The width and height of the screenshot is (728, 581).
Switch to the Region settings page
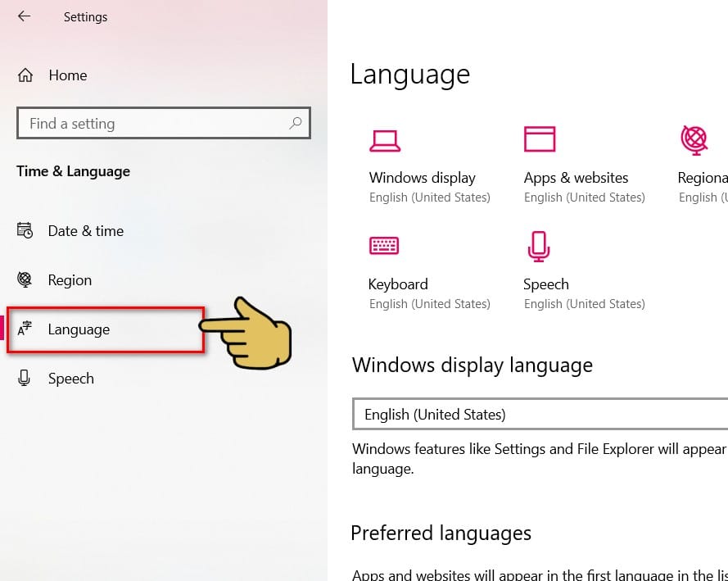[70, 280]
